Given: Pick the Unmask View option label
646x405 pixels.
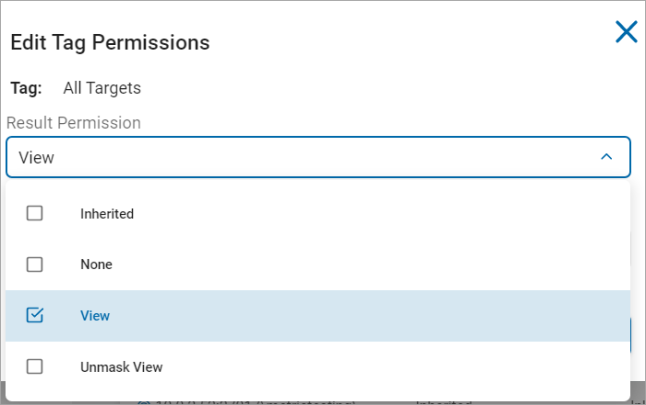Looking at the screenshot, I should point(121,366).
